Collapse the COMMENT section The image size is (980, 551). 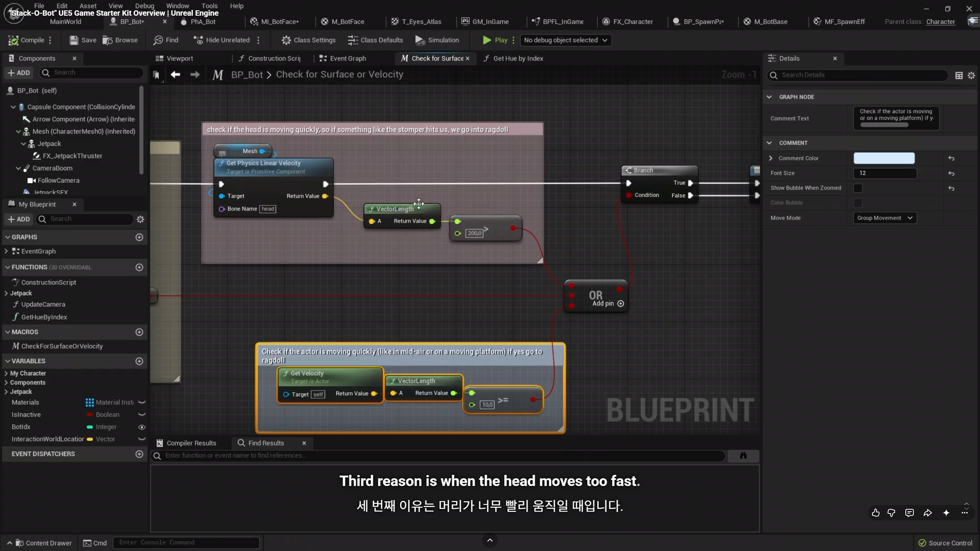[769, 143]
